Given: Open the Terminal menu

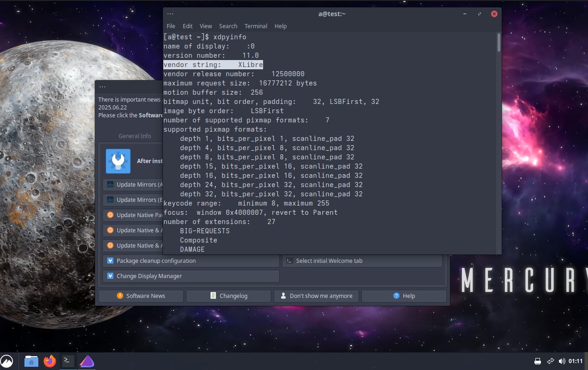Looking at the screenshot, I should click(256, 26).
